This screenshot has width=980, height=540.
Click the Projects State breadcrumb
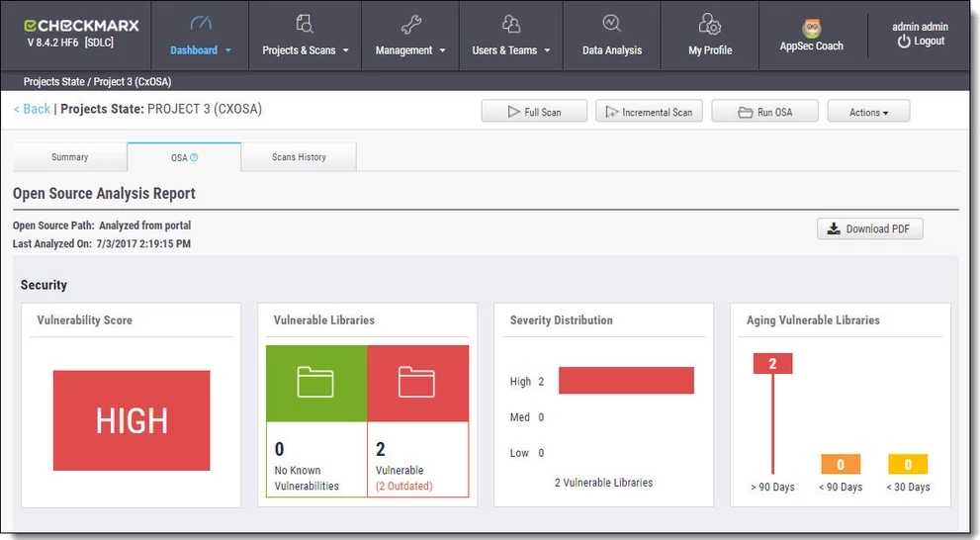coord(53,82)
